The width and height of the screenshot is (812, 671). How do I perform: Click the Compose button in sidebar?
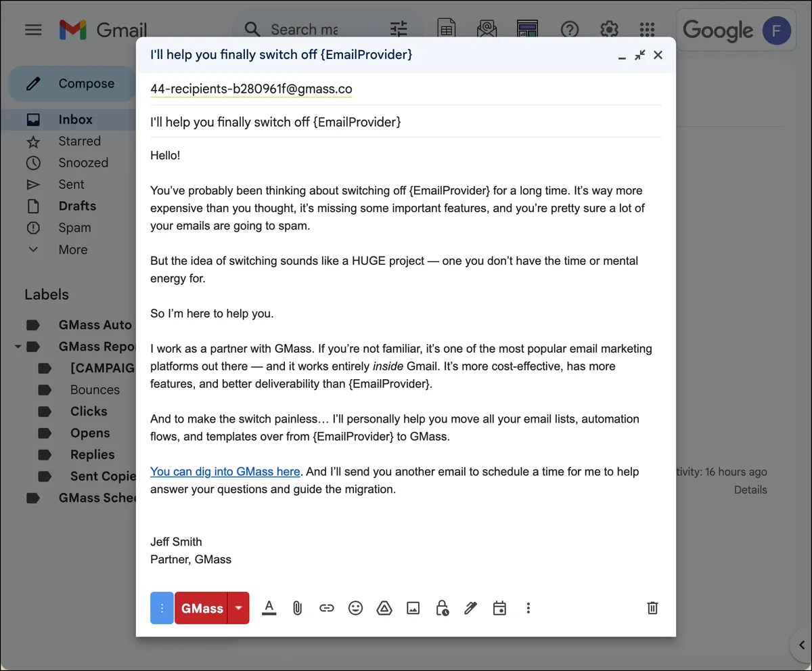coord(72,84)
